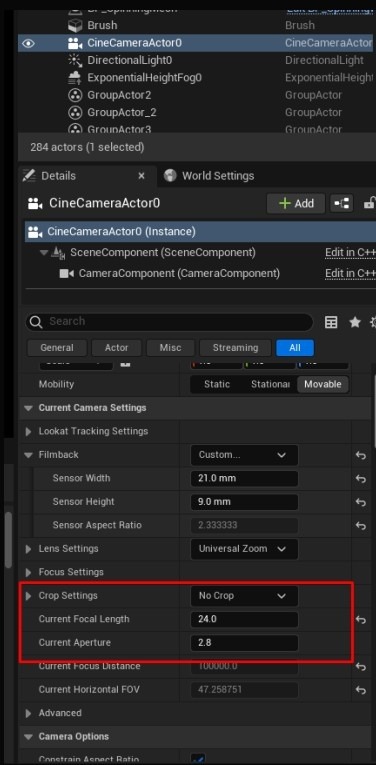The height and width of the screenshot is (765, 376).
Task: Toggle the details lock icon
Action: (369, 203)
